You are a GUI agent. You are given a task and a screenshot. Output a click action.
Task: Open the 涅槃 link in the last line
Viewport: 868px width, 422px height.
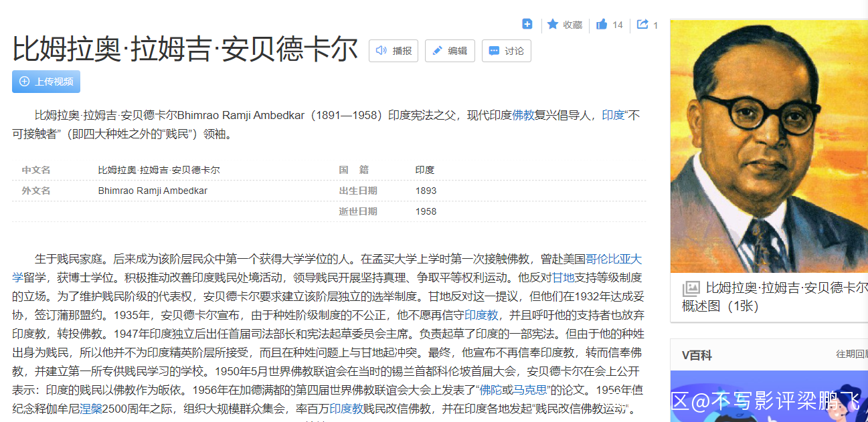[x=90, y=408]
